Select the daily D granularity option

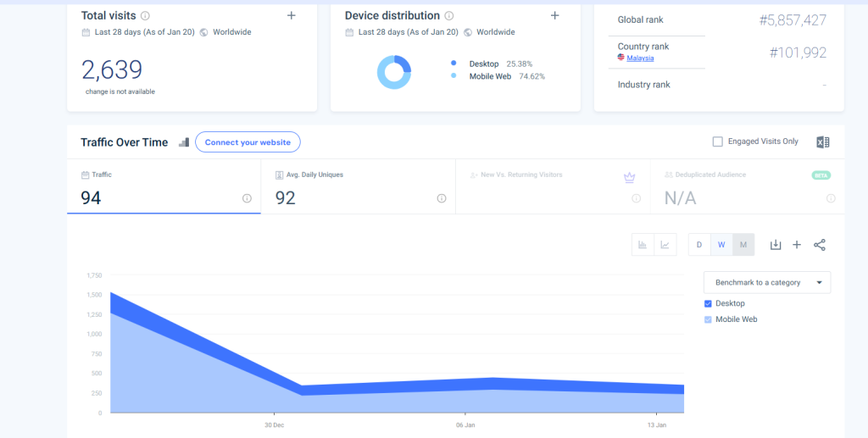(x=699, y=245)
